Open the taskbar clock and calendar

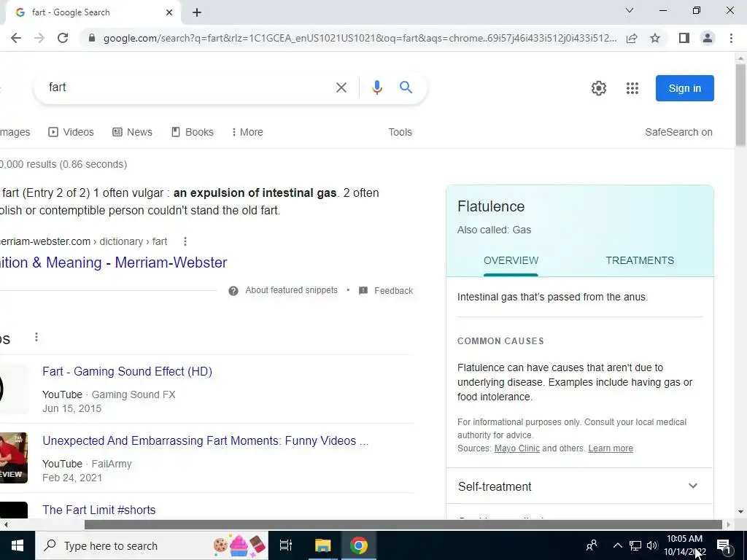[x=684, y=545]
